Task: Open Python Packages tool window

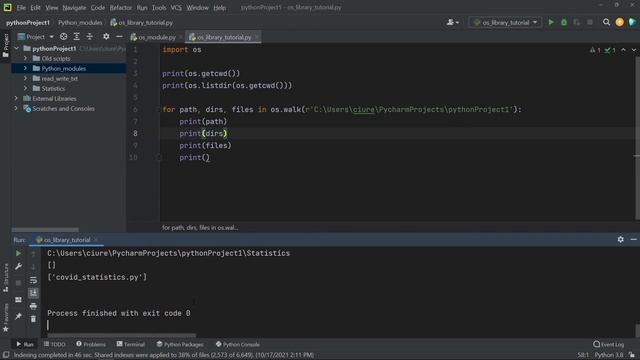Action: 180,344
